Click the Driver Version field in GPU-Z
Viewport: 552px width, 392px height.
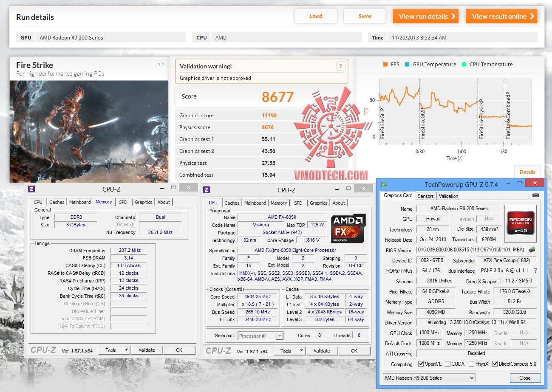pos(476,323)
